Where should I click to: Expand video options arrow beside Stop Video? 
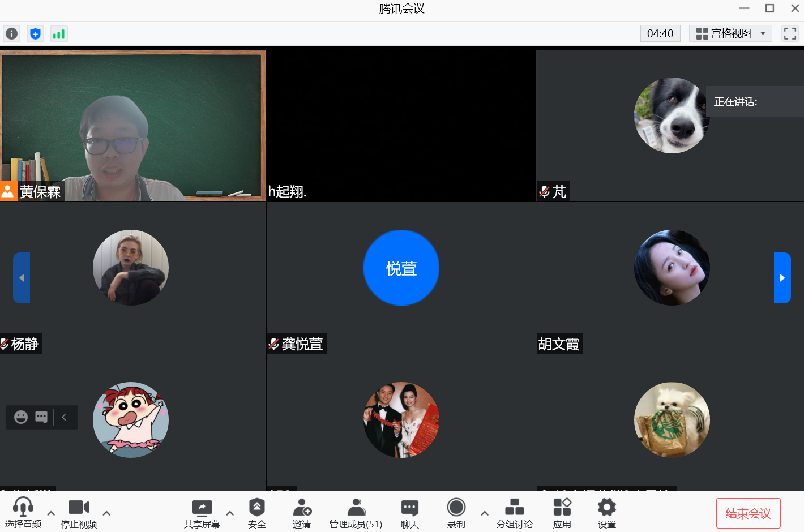[106, 513]
